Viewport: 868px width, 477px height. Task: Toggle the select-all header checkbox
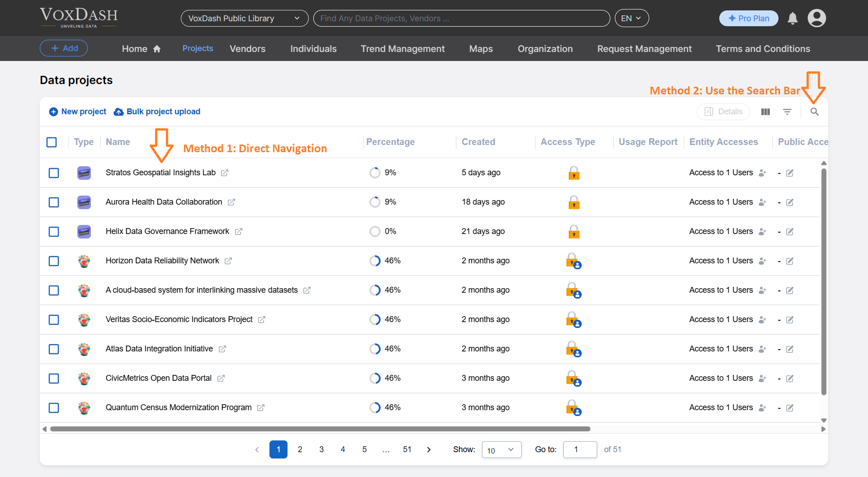52,142
